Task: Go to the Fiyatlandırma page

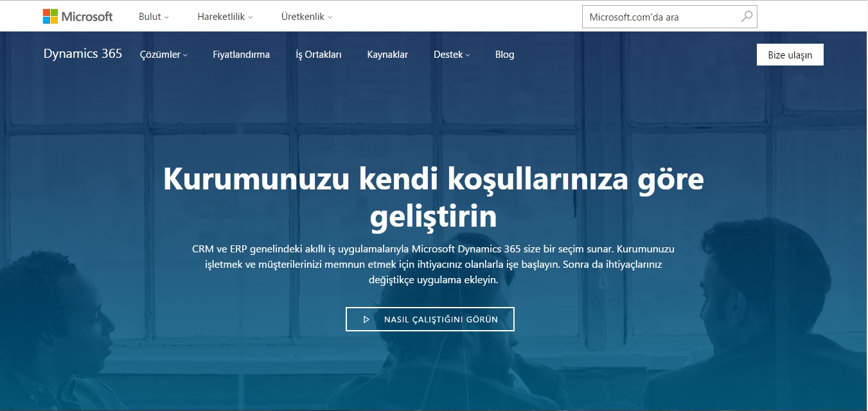Action: click(x=241, y=55)
